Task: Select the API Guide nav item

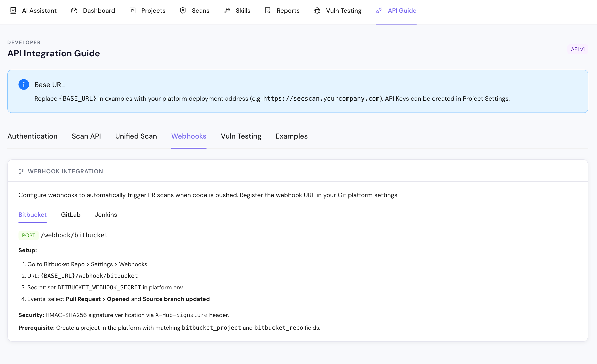Action: [396, 10]
